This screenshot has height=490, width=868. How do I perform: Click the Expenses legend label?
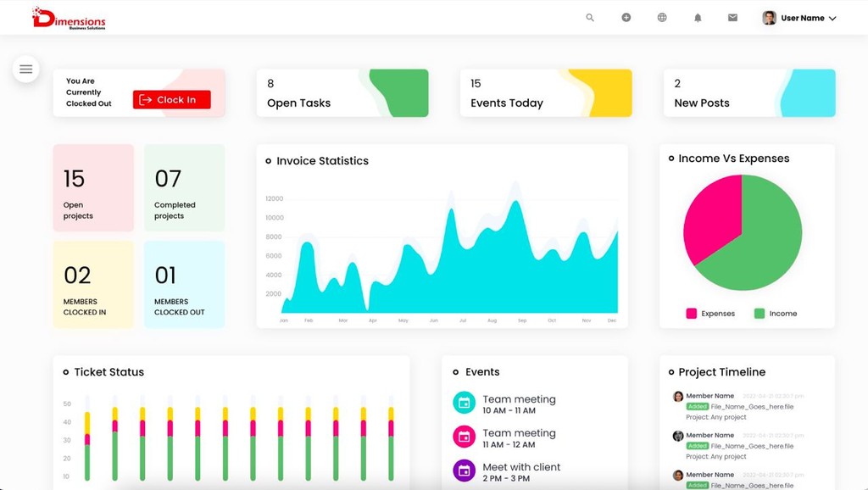(x=718, y=314)
